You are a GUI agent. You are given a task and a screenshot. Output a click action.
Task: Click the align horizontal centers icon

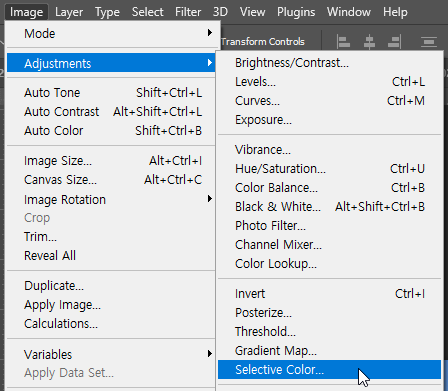369,42
